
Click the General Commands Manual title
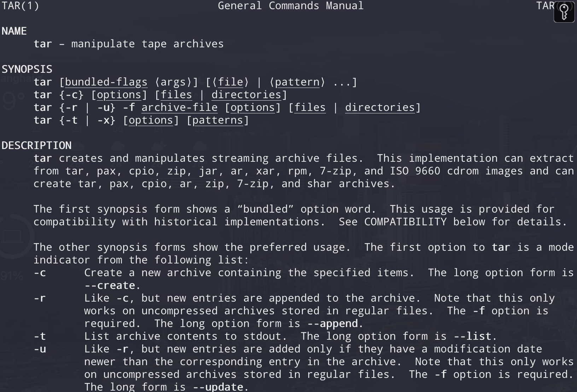coord(291,6)
